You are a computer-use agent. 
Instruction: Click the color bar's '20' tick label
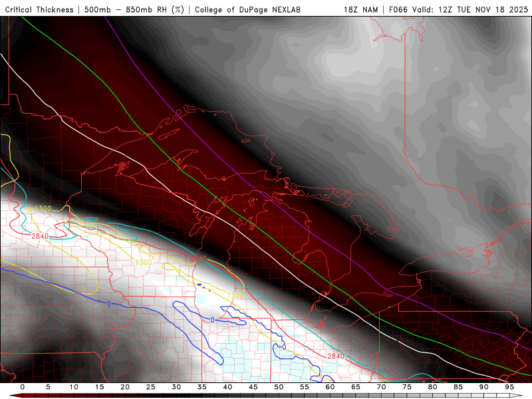(125, 387)
